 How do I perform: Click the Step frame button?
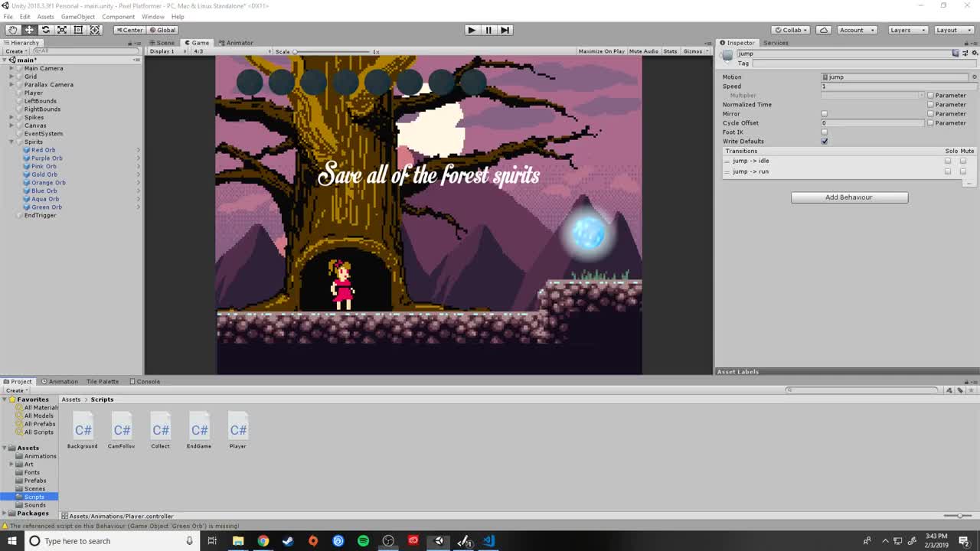[x=505, y=30]
